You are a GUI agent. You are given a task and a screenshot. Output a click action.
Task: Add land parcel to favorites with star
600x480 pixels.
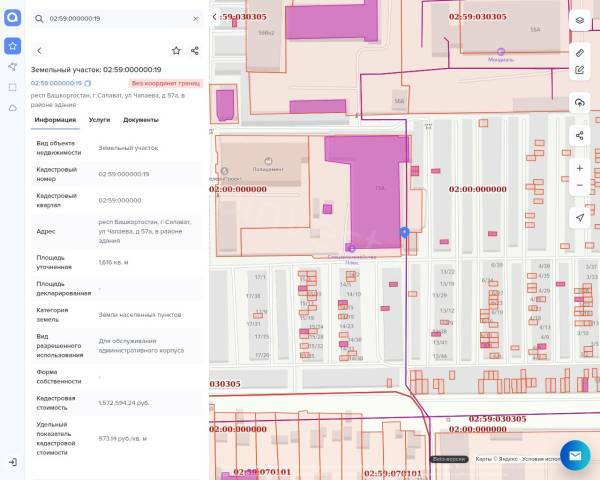pos(176,50)
